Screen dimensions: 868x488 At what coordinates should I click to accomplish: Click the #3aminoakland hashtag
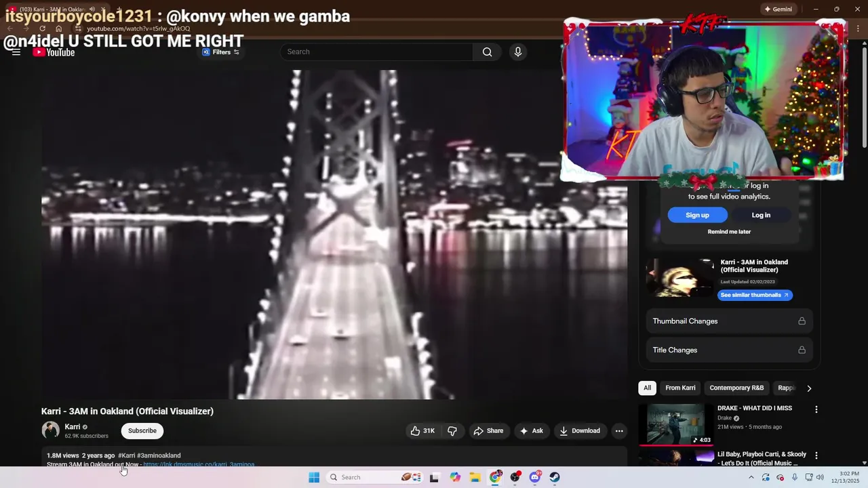[x=159, y=455]
